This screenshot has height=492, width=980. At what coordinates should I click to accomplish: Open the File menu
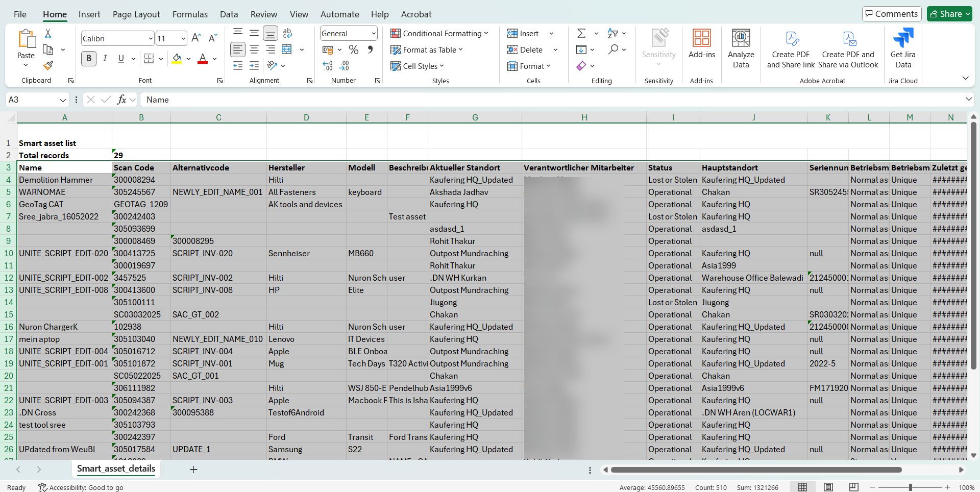click(x=20, y=14)
